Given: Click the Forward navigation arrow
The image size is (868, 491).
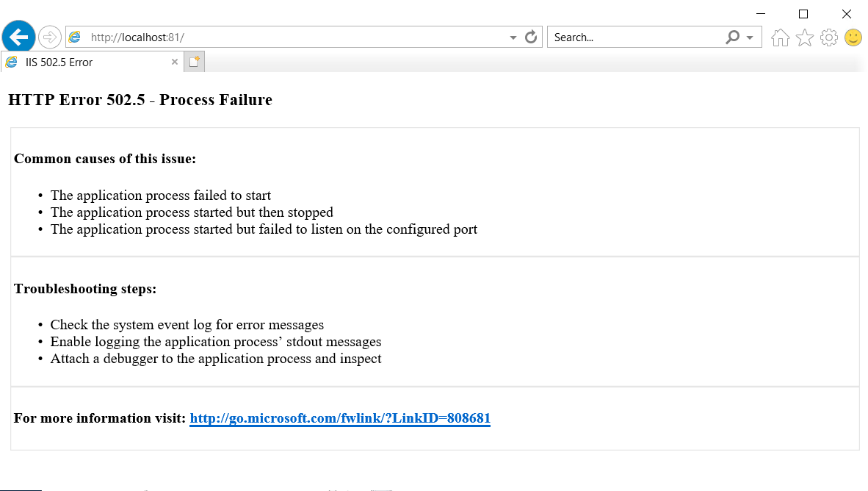Looking at the screenshot, I should click(x=50, y=36).
